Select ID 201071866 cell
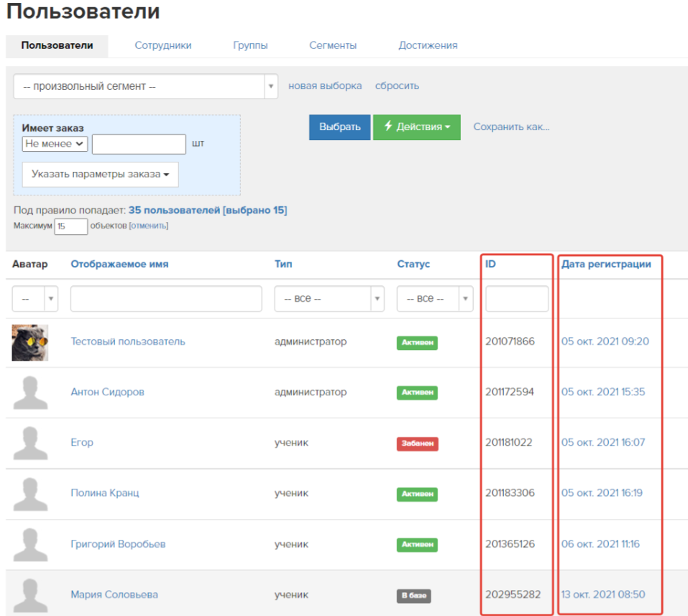This screenshot has width=688, height=616. [510, 342]
